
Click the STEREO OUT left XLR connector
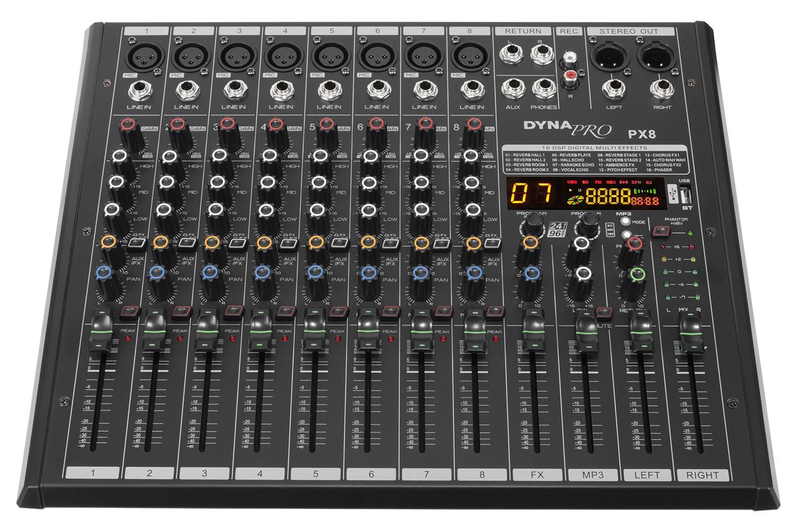coord(609,55)
